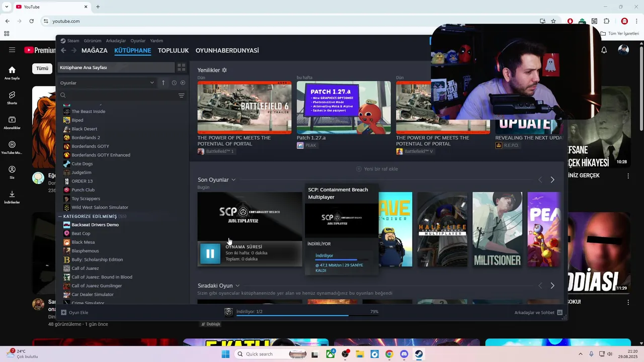Open Arkadaşlar ve Sohbet panel
644x362 pixels.
coord(538,313)
